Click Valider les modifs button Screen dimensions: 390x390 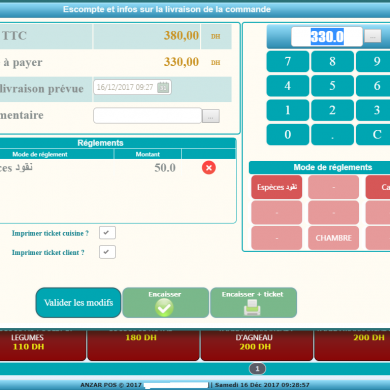[x=78, y=303]
